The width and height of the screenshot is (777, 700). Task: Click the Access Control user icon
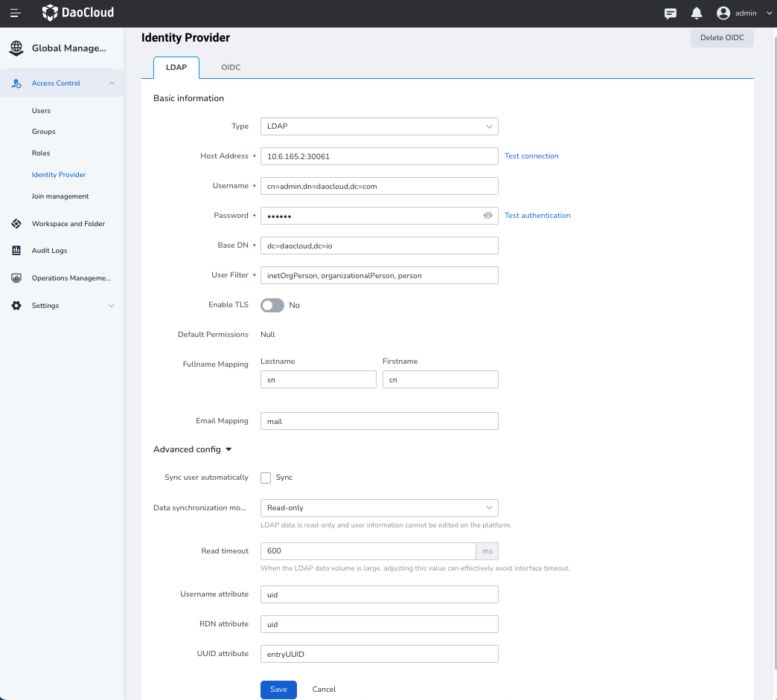pos(16,83)
